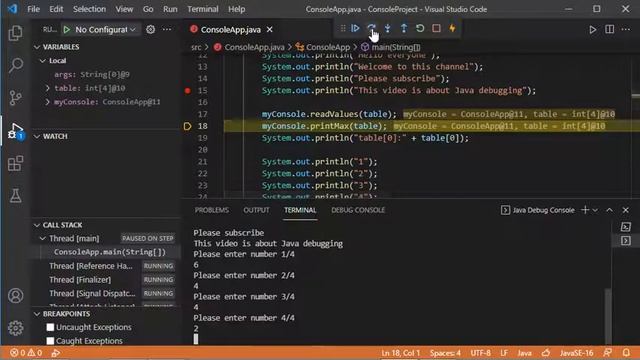Close the bottom panel
The width and height of the screenshot is (640, 360).
pyautogui.click(x=626, y=210)
